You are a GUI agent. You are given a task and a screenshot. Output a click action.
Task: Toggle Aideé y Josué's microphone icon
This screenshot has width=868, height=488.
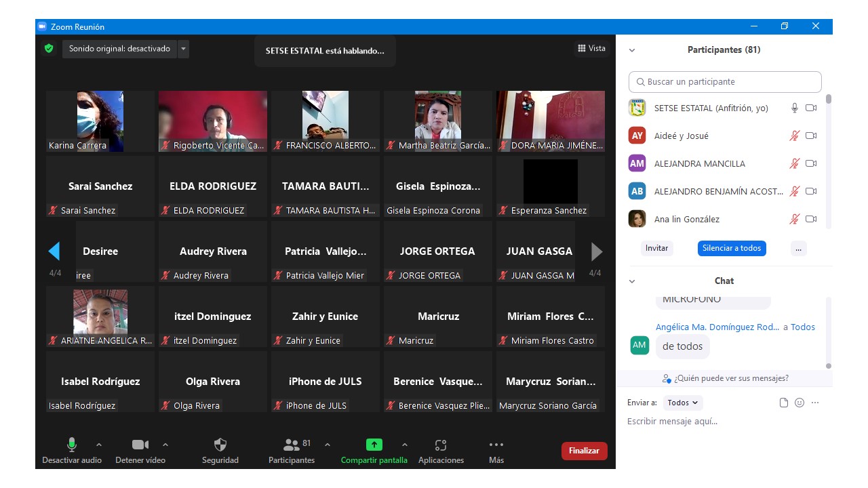pos(795,136)
